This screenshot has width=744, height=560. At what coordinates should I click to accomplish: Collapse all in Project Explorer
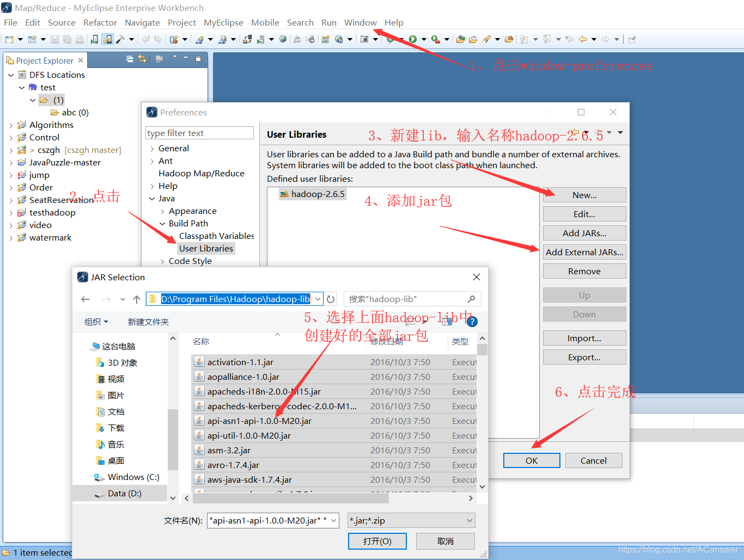click(x=130, y=59)
